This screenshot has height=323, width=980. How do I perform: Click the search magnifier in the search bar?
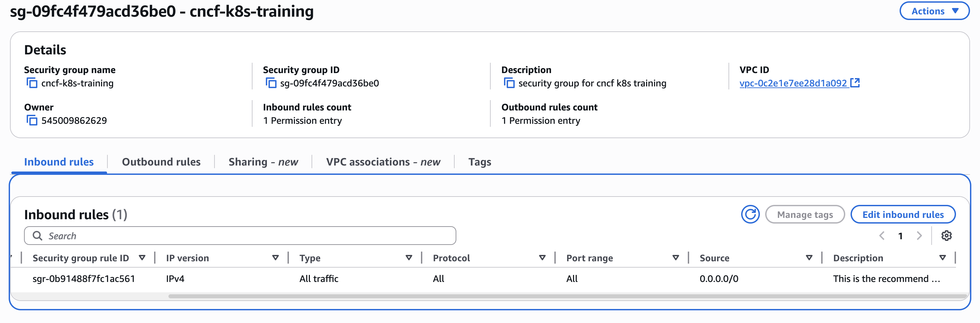[x=38, y=236]
